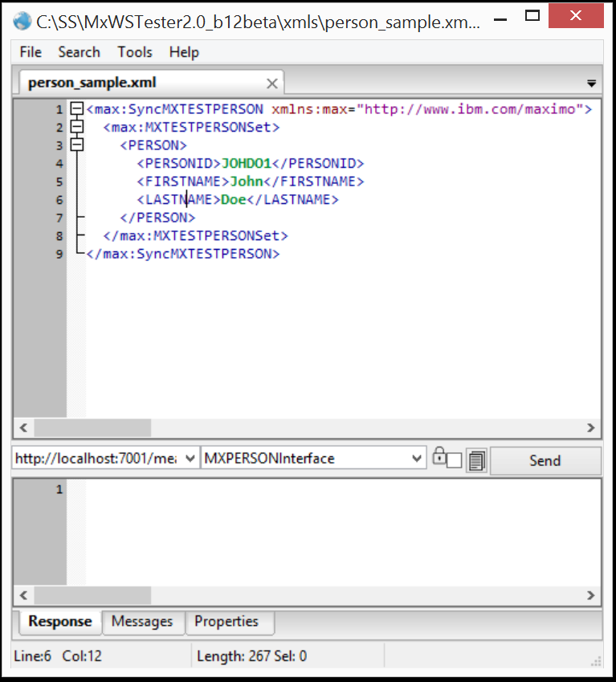Click the </max:SyncMXTESTPERSON> closing tag
The height and width of the screenshot is (682, 616).
pyautogui.click(x=183, y=254)
